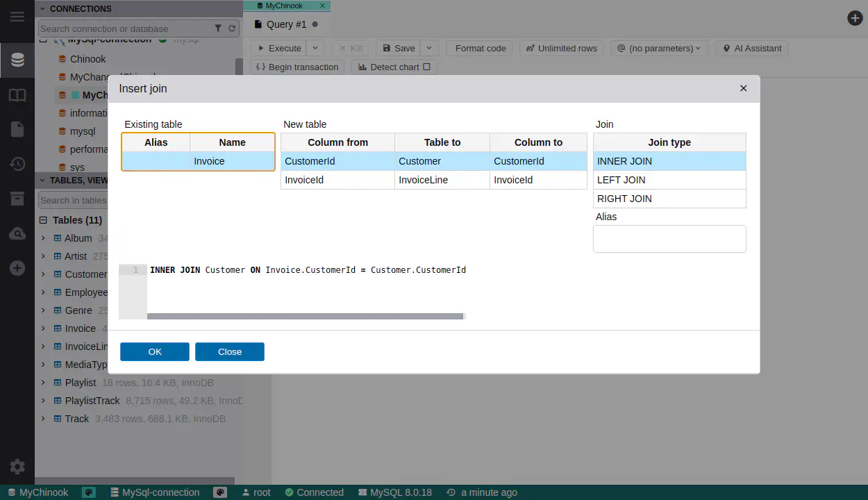Click the refresh connections icon
The width and height of the screenshot is (868, 500).
pyautogui.click(x=232, y=28)
